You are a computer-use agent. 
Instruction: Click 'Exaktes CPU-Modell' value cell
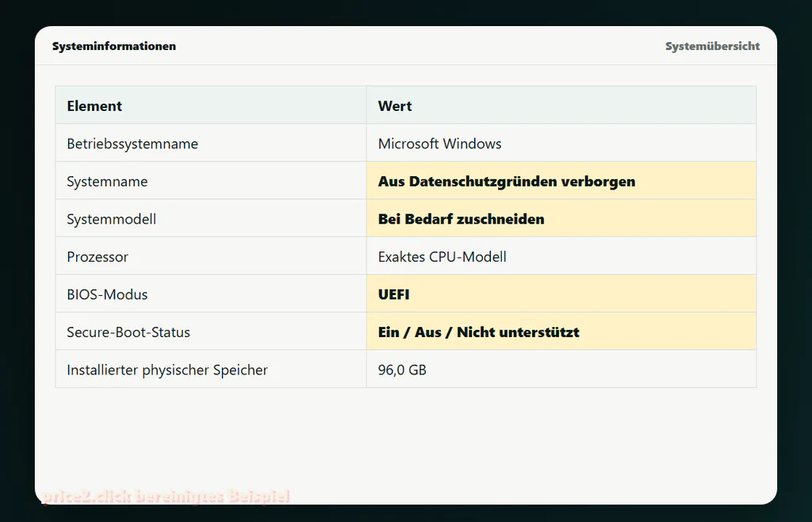[x=561, y=256]
